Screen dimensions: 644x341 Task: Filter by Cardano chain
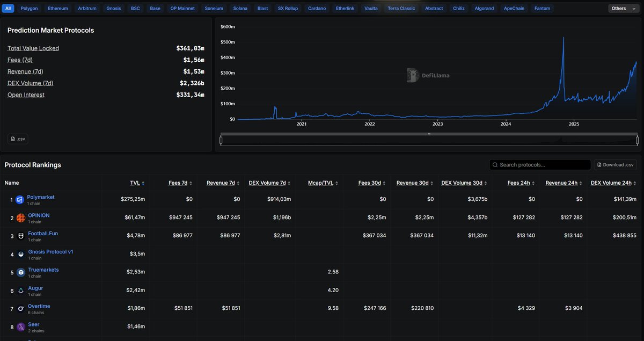[x=317, y=9]
